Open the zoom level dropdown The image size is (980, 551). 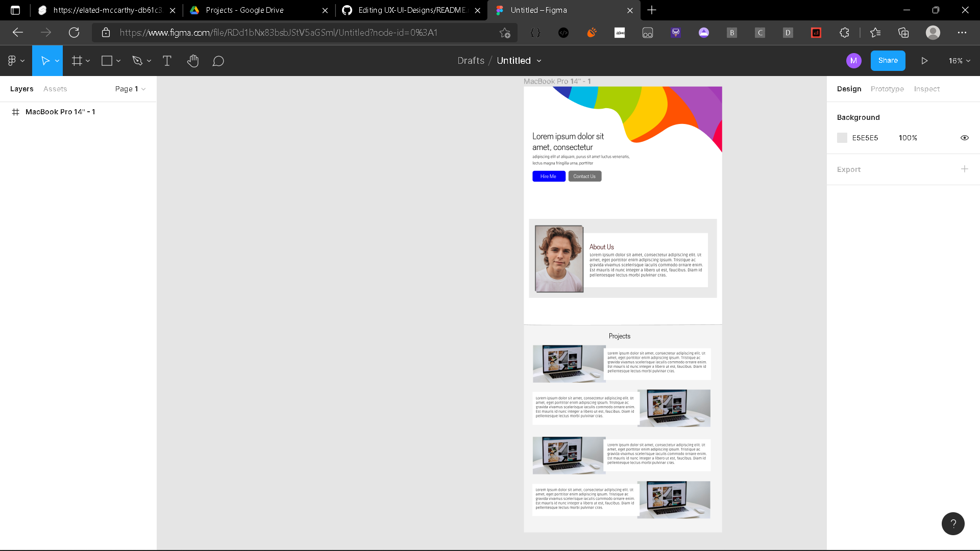(958, 61)
